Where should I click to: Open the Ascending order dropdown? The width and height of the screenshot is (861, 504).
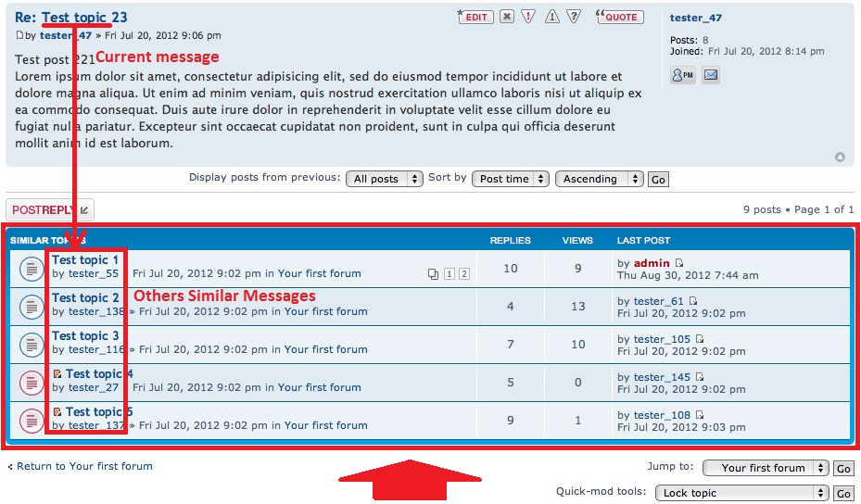599,179
